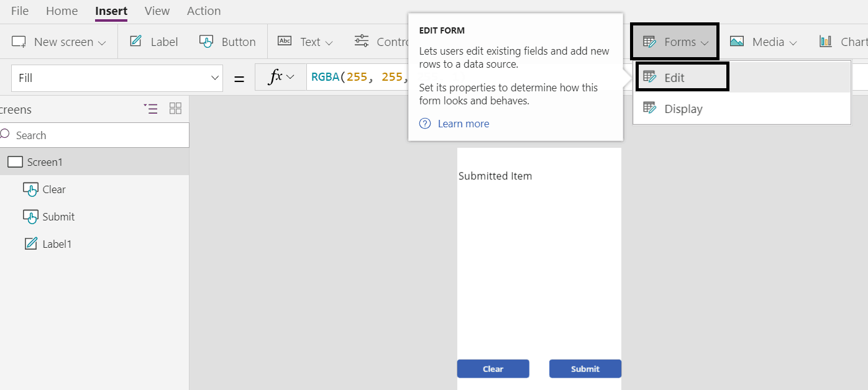Click the fx icon in the formula bar

tap(278, 77)
